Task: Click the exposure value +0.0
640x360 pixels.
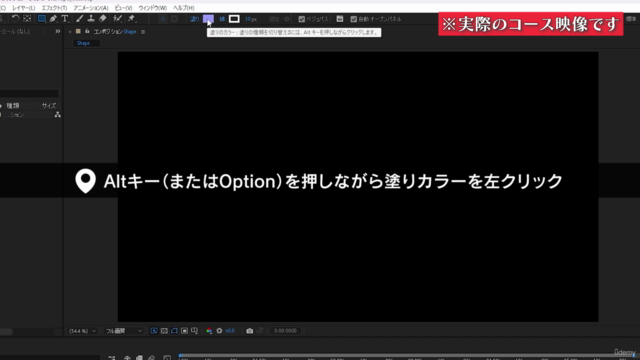Action: [230, 331]
